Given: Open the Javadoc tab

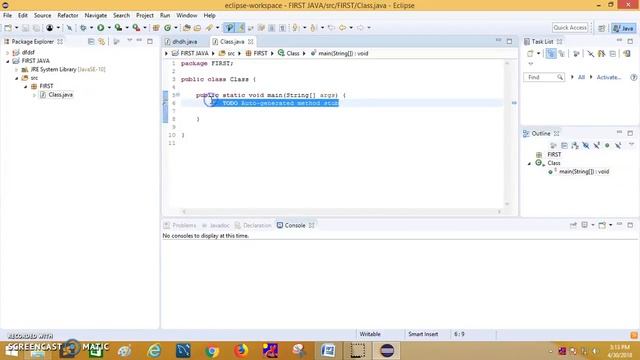Looking at the screenshot, I should click(216, 225).
